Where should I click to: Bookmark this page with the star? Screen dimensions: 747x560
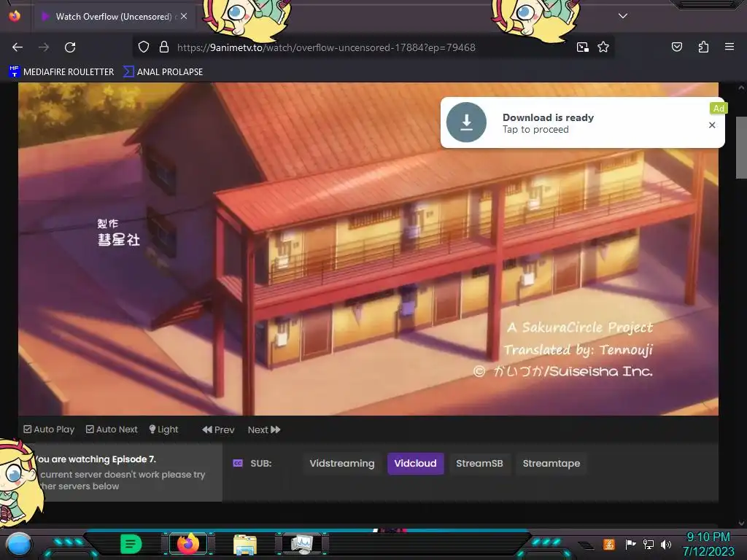pyautogui.click(x=603, y=47)
